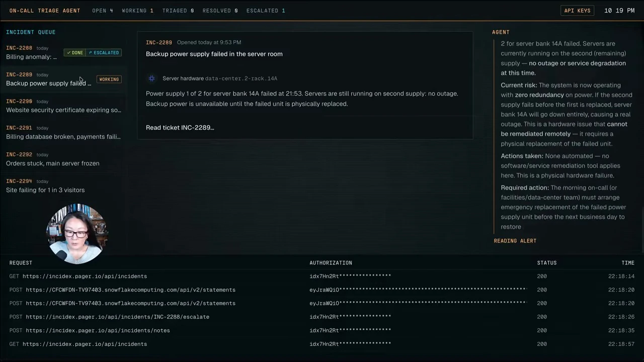
Task: Click the incident title 'Backup power supply failed in the server room'
Action: coord(214,54)
